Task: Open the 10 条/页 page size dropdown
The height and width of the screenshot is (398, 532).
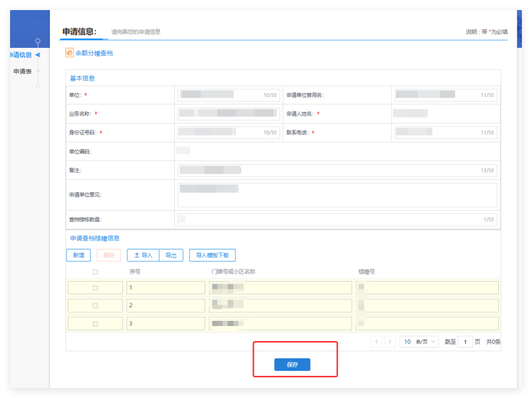Action: [x=419, y=342]
